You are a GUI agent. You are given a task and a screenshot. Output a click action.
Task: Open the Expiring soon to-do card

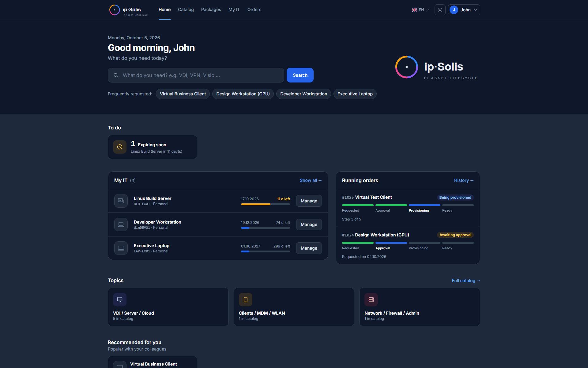[153, 147]
